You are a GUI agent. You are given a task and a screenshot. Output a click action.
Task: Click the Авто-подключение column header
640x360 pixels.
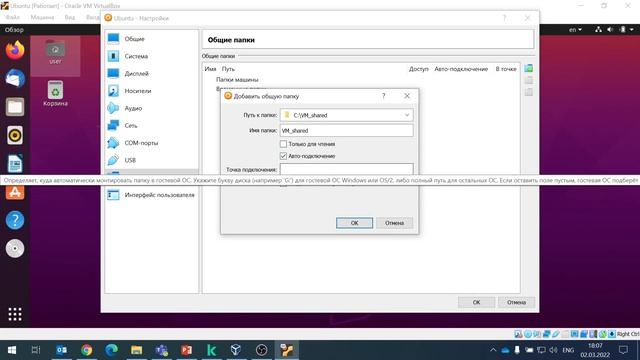tap(461, 69)
